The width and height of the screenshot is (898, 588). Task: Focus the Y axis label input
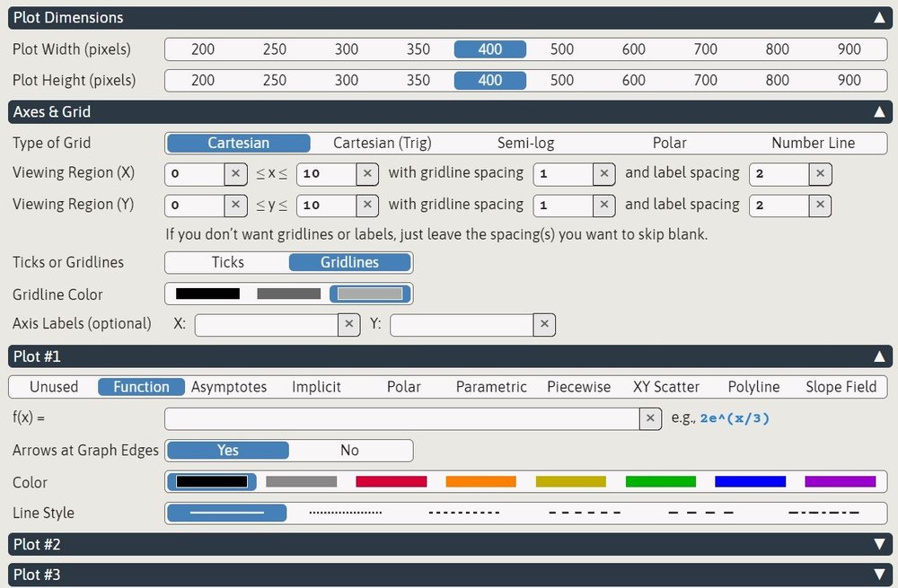point(462,325)
